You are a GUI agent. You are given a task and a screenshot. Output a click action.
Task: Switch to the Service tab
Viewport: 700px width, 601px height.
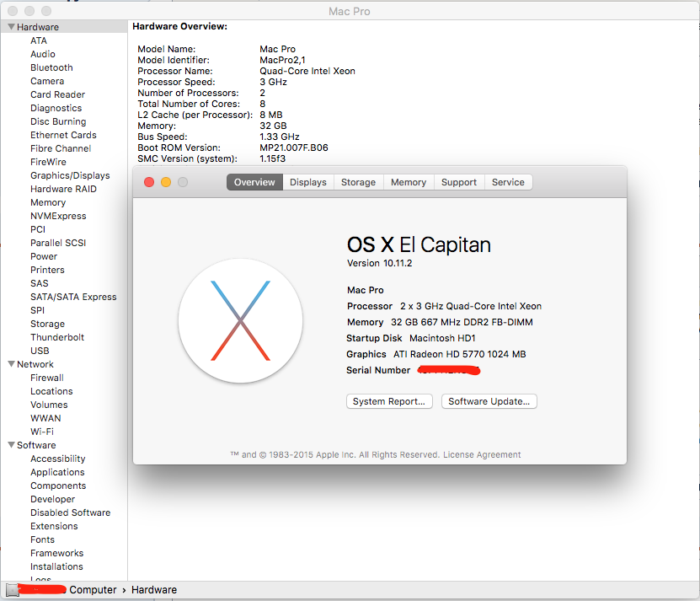coord(508,182)
